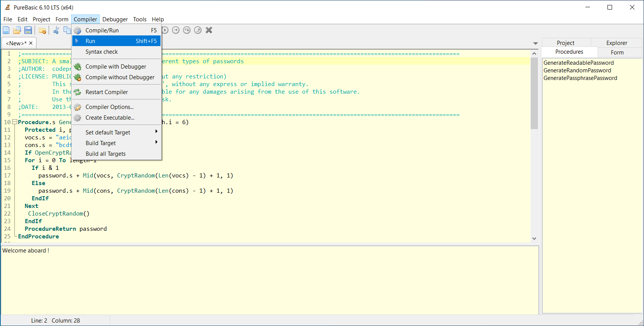This screenshot has height=326, width=644.
Task: Click the debugger Step icon
Action: [176, 30]
